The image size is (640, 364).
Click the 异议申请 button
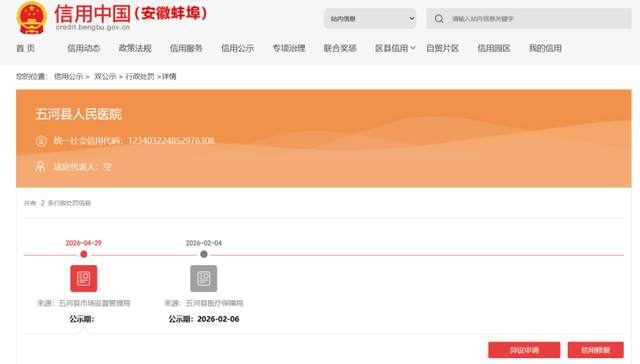point(524,350)
